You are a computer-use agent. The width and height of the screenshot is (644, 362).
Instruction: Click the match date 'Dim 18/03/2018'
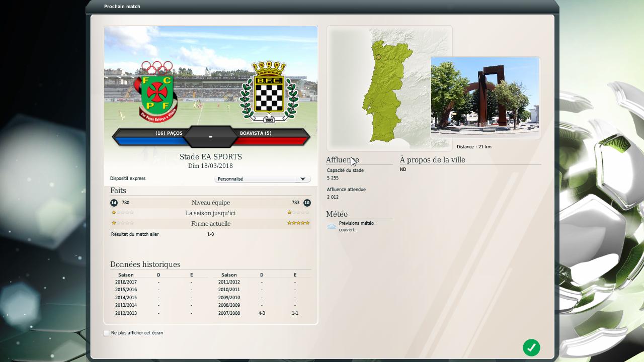(x=210, y=166)
